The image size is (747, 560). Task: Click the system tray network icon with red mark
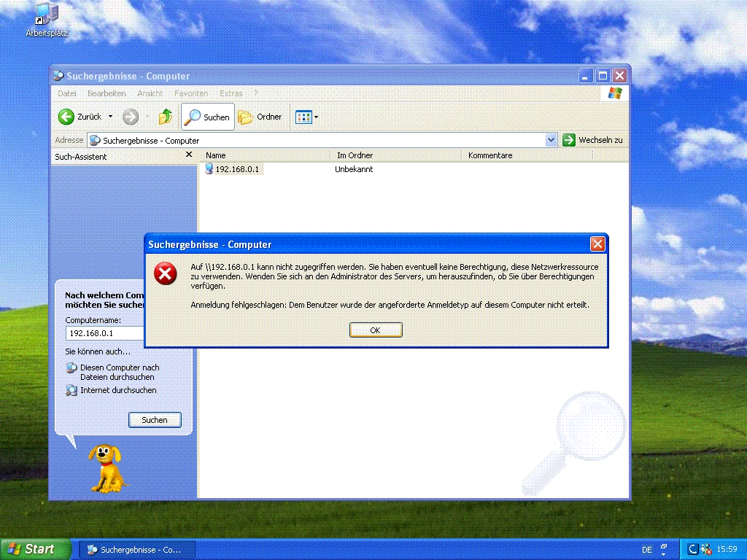click(x=706, y=550)
